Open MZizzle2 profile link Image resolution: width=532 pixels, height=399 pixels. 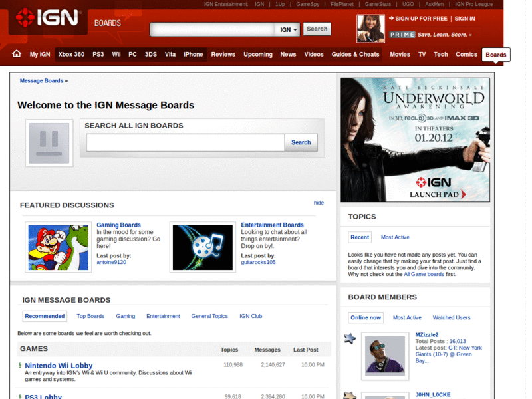pyautogui.click(x=427, y=334)
